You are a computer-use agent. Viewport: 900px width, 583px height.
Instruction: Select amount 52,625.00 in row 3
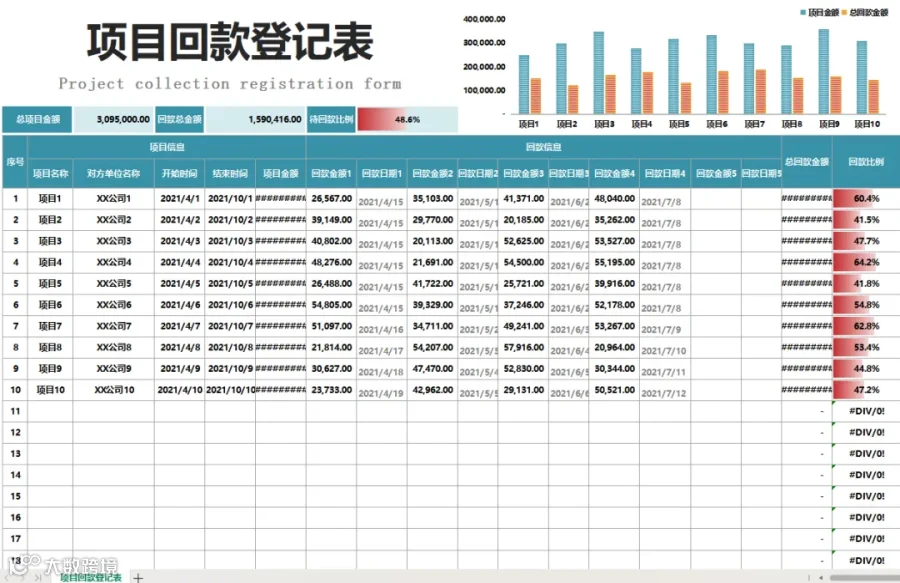pos(523,241)
